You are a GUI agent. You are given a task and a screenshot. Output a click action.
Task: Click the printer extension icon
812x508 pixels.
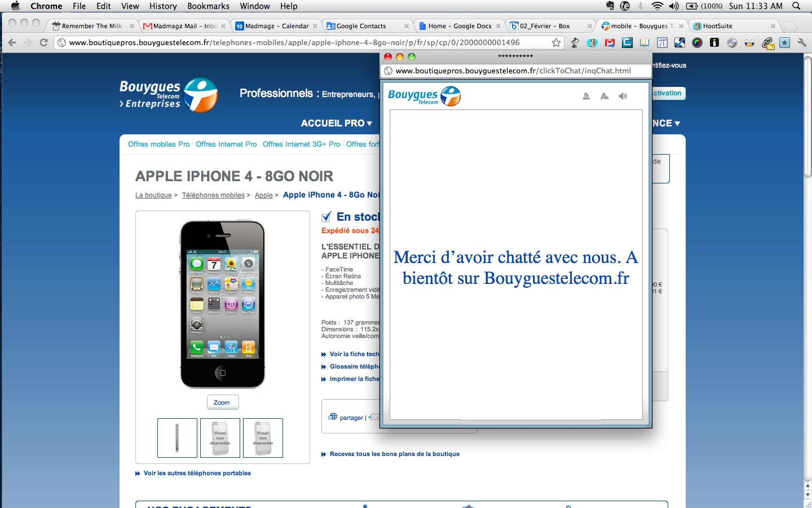749,43
